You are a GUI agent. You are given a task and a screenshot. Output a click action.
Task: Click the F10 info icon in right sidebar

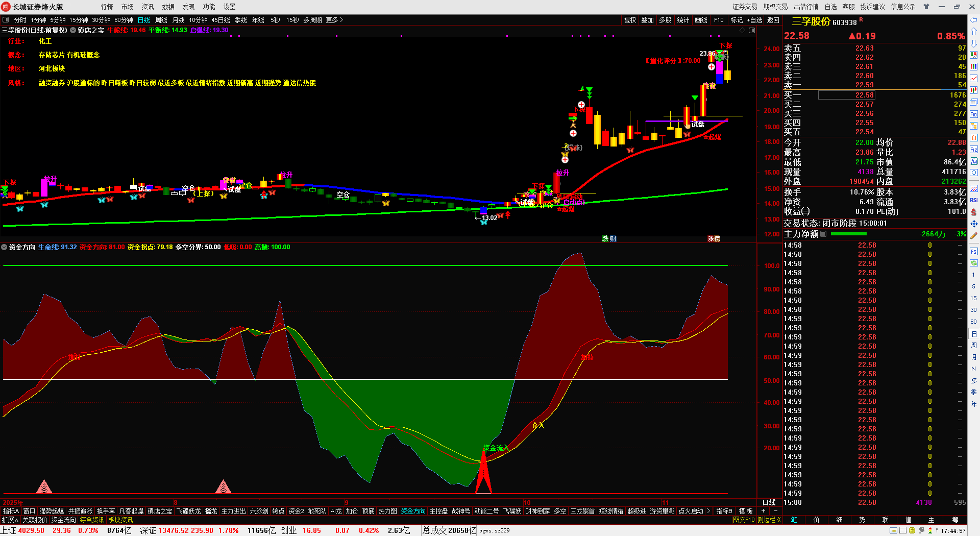coord(974,114)
